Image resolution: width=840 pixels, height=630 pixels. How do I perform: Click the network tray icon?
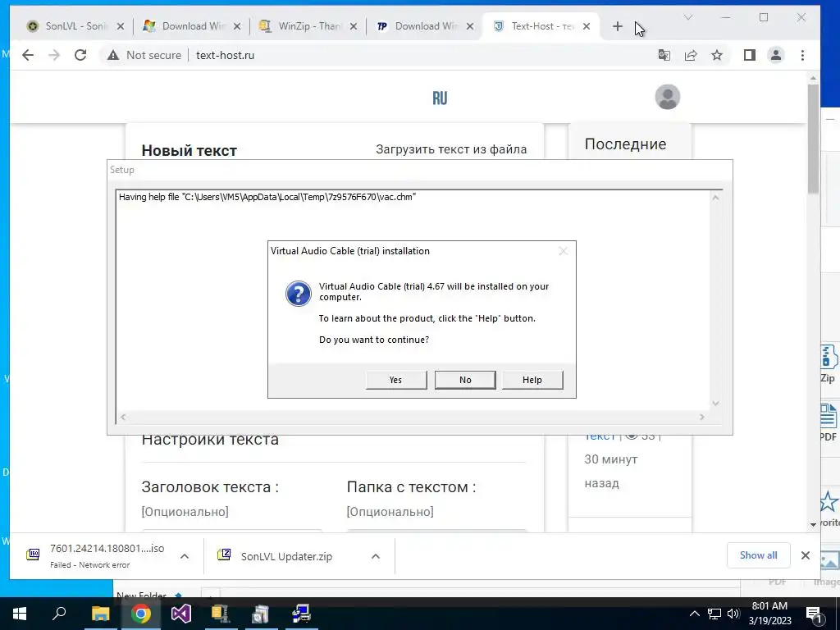714,614
